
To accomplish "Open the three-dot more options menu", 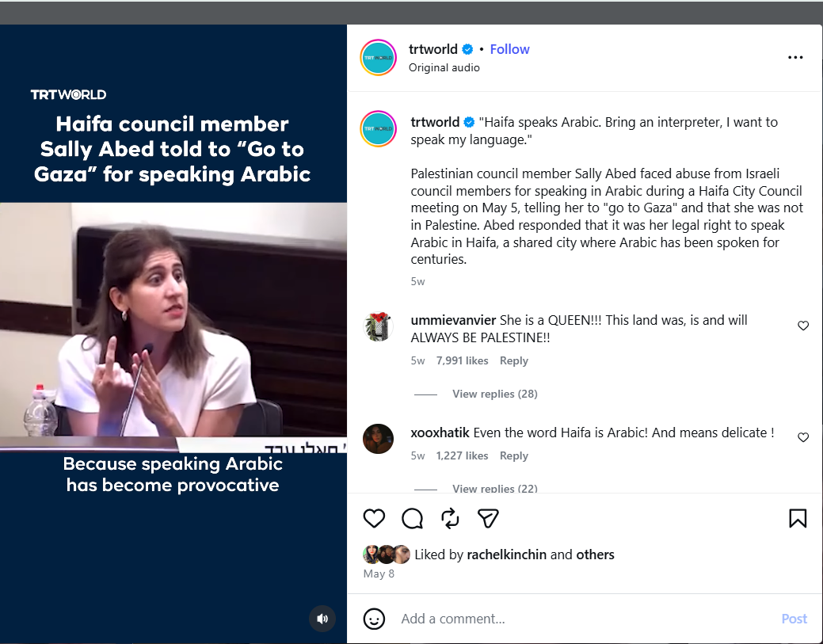I will coord(795,57).
